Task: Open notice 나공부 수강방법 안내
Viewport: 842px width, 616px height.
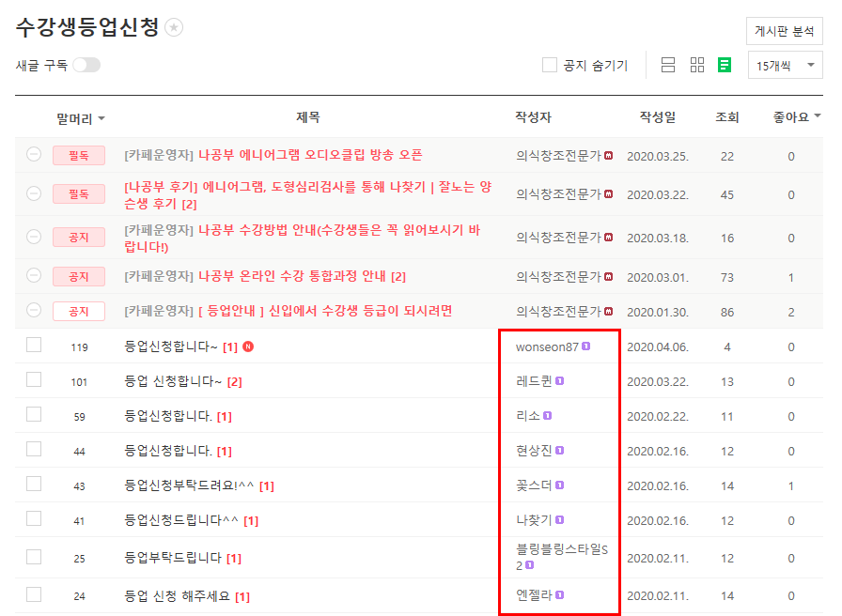Action: click(302, 239)
